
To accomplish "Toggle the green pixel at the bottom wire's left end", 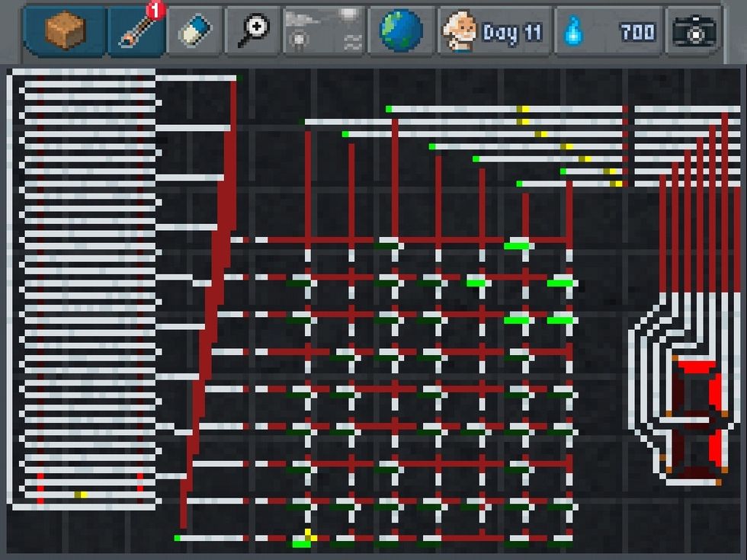I will coord(178,538).
